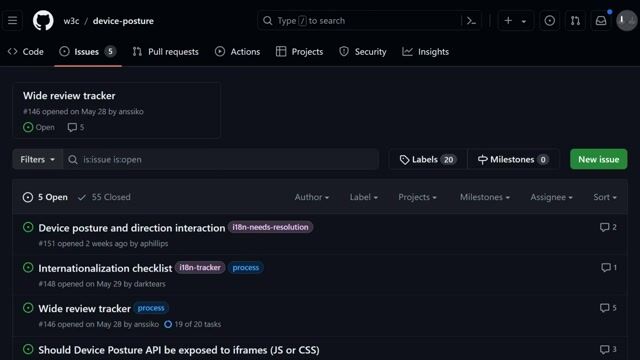Show the 55 Closed issues
640x360 pixels.
coord(104,197)
